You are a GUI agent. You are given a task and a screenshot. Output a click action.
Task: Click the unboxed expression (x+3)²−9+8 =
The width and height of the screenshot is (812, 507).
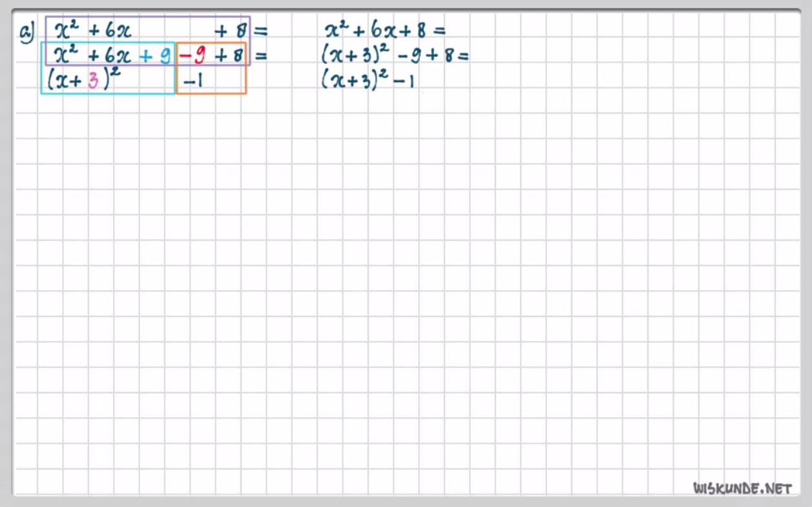(x=394, y=56)
